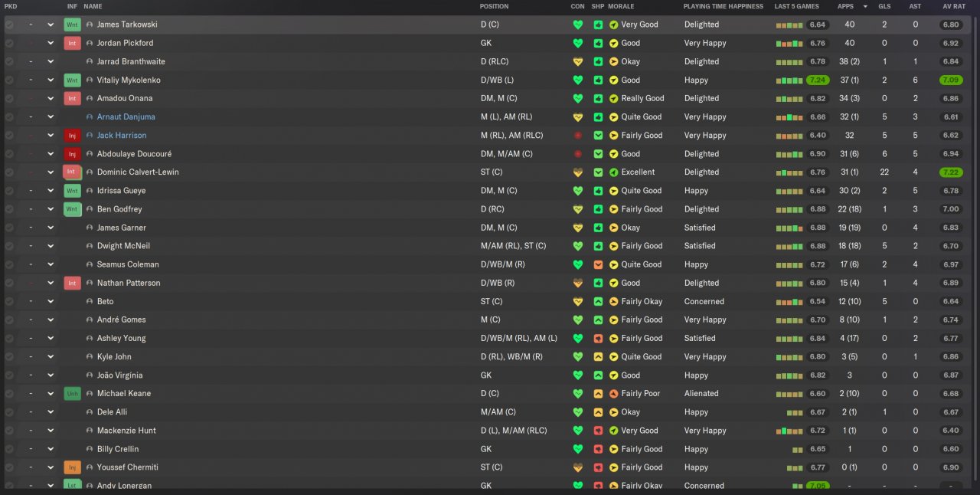Viewport: 980px width, 495px height.
Task: Click the condition heart for Nathan Patterson
Action: click(578, 283)
